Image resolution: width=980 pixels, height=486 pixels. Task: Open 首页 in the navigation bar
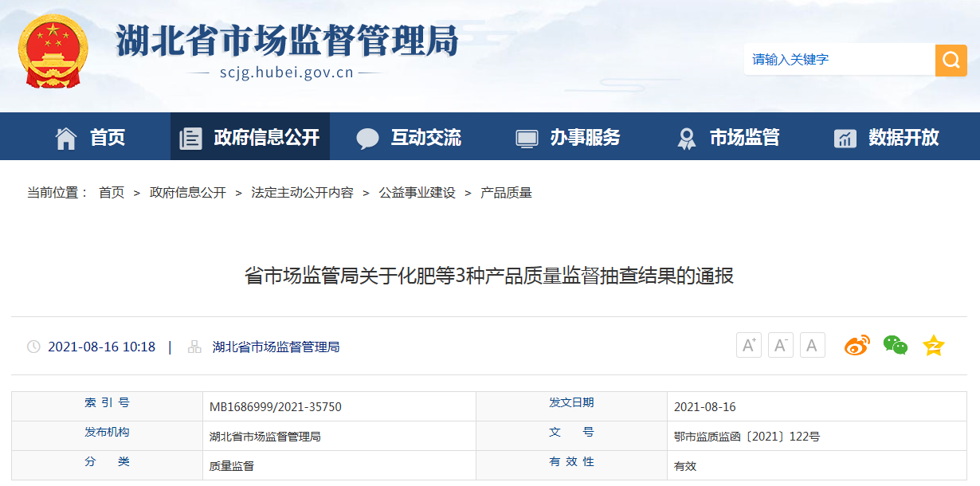[x=90, y=137]
